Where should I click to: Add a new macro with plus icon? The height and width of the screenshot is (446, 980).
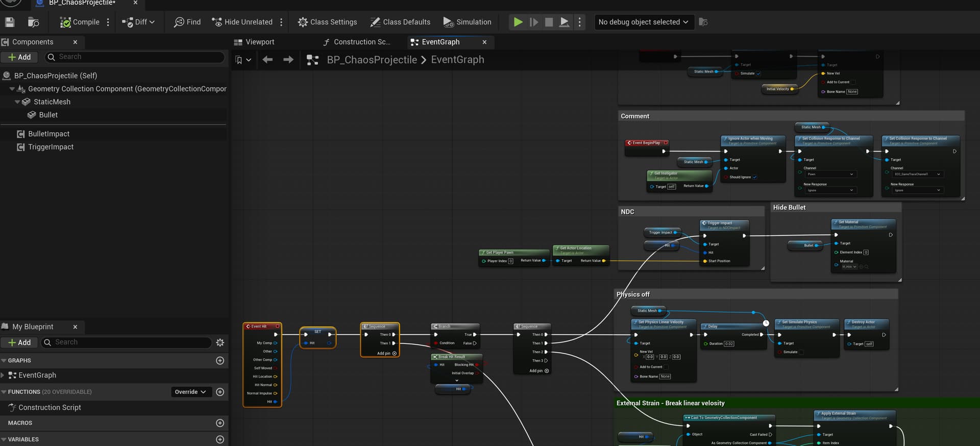click(x=220, y=423)
